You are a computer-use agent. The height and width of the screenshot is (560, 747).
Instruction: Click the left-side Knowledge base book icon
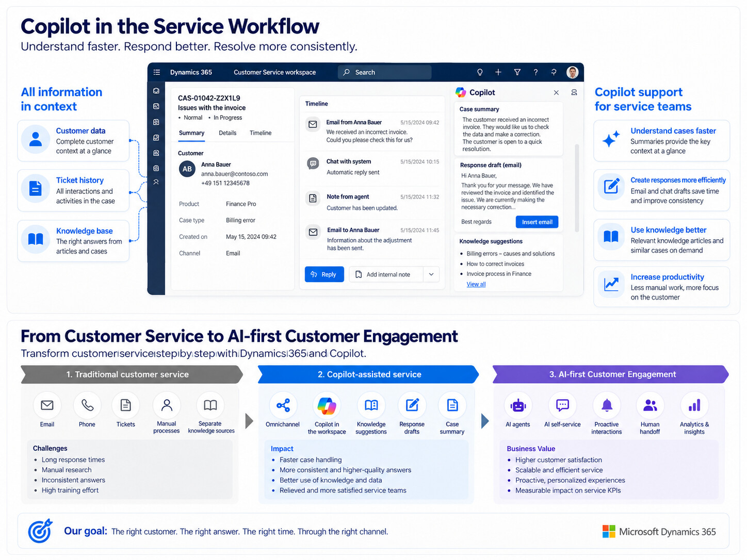coord(36,239)
